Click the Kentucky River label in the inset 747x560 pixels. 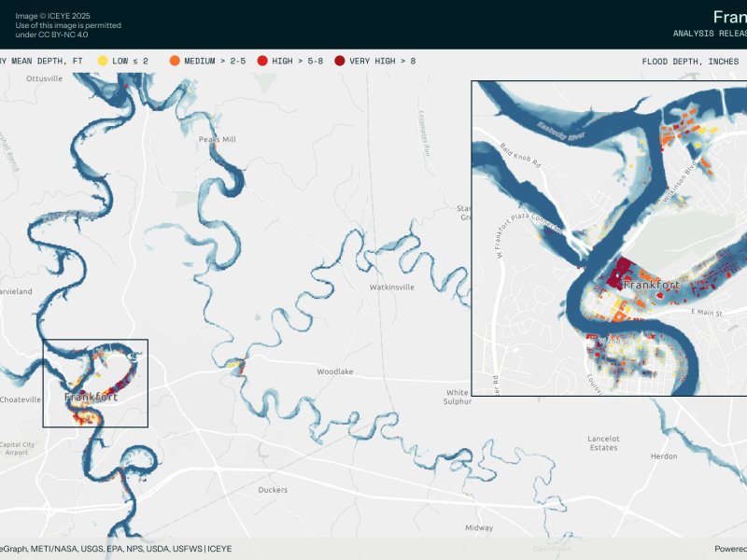(x=555, y=131)
